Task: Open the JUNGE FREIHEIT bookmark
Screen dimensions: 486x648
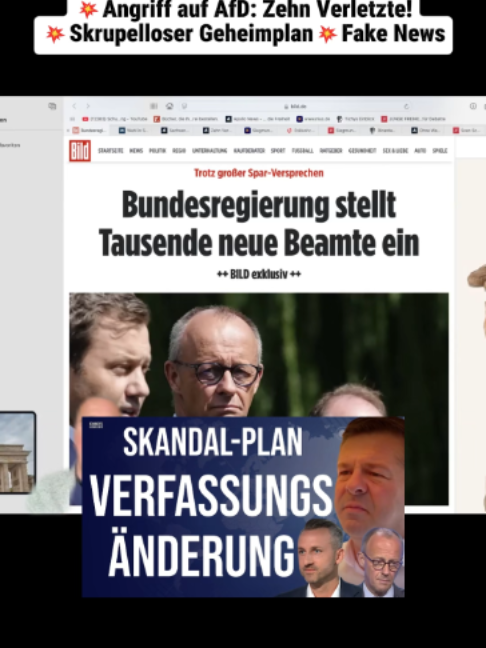Action: [413, 119]
